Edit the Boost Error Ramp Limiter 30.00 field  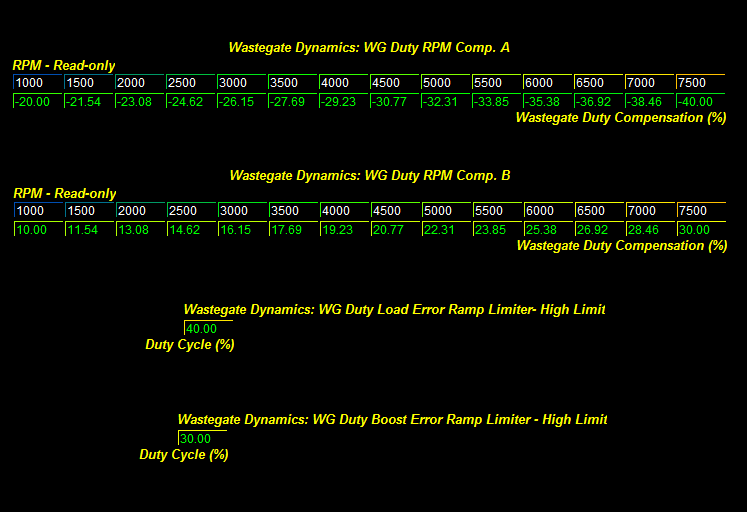point(202,439)
